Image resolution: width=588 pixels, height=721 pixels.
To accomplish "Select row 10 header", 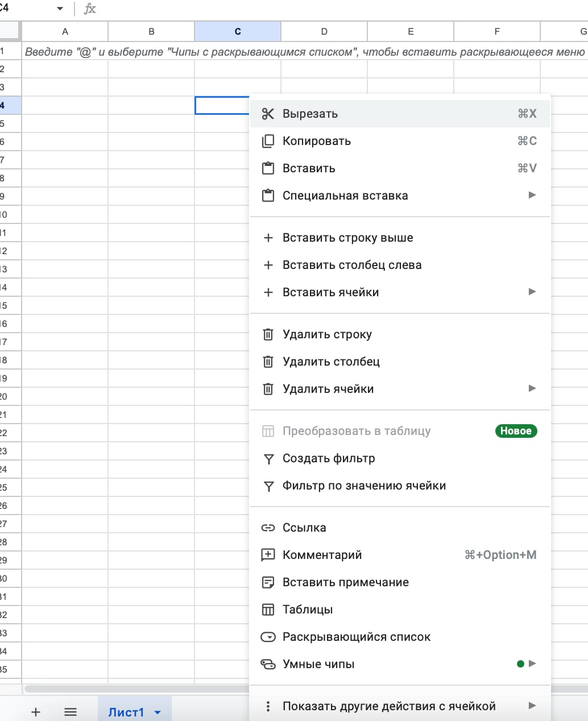I will coord(10,214).
